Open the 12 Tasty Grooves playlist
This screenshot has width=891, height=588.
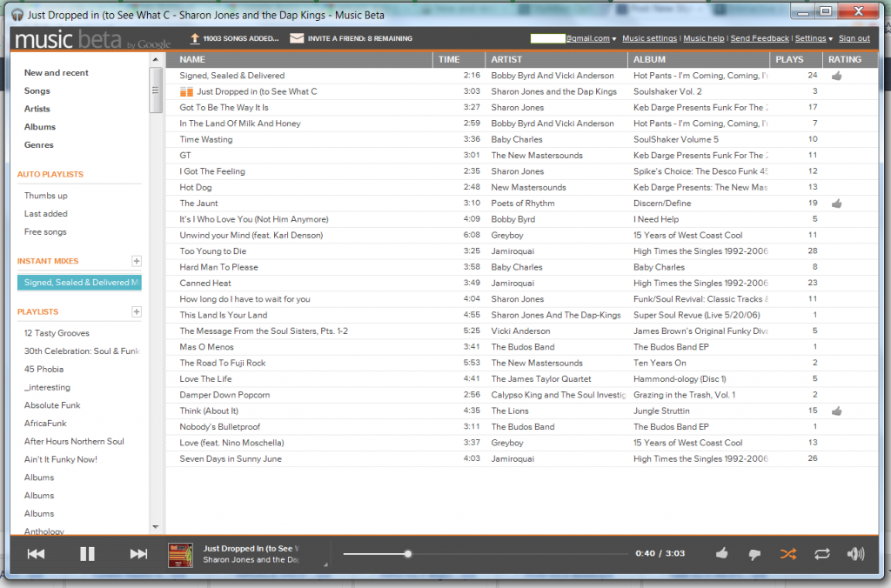[x=57, y=333]
